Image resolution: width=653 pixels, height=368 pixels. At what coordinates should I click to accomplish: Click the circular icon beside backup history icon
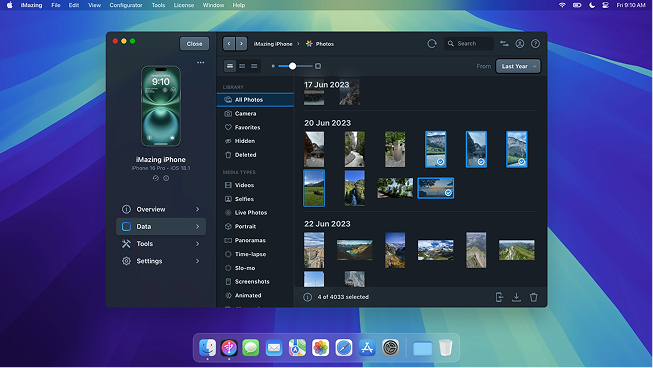[x=166, y=178]
